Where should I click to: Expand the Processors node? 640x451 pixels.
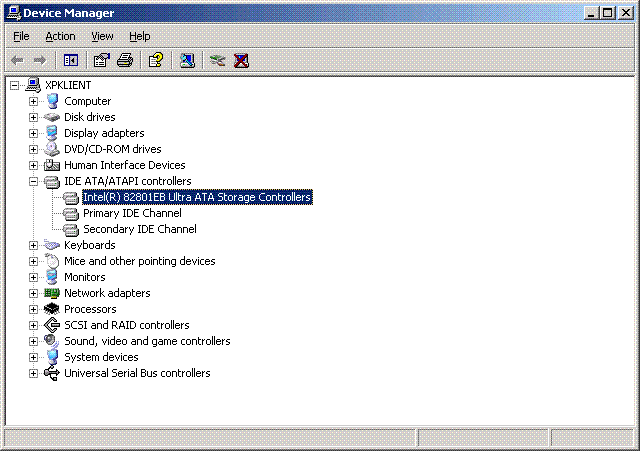[33, 309]
